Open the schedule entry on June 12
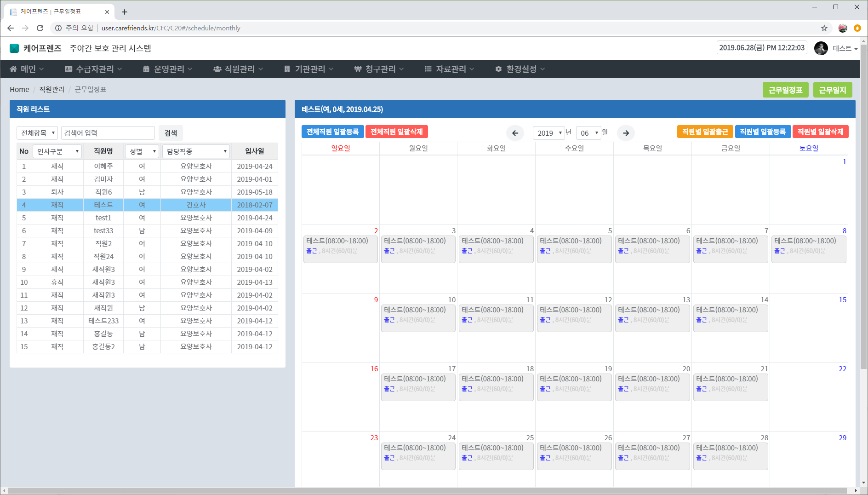 (574, 318)
